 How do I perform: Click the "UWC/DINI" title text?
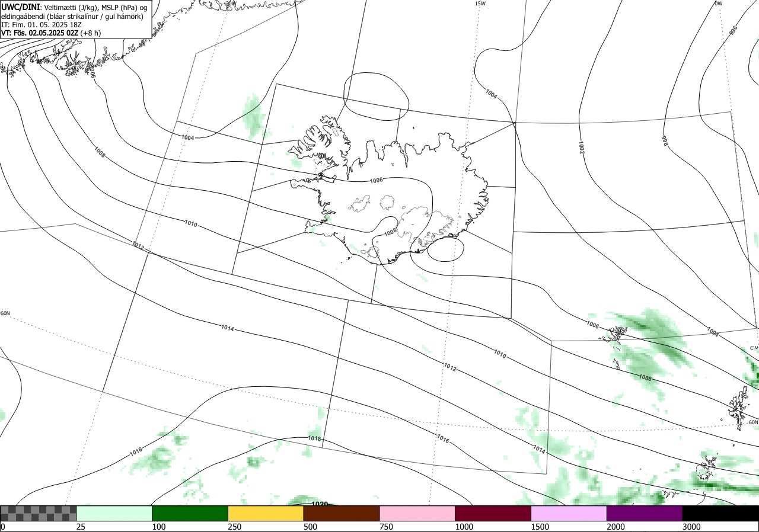(x=20, y=7)
